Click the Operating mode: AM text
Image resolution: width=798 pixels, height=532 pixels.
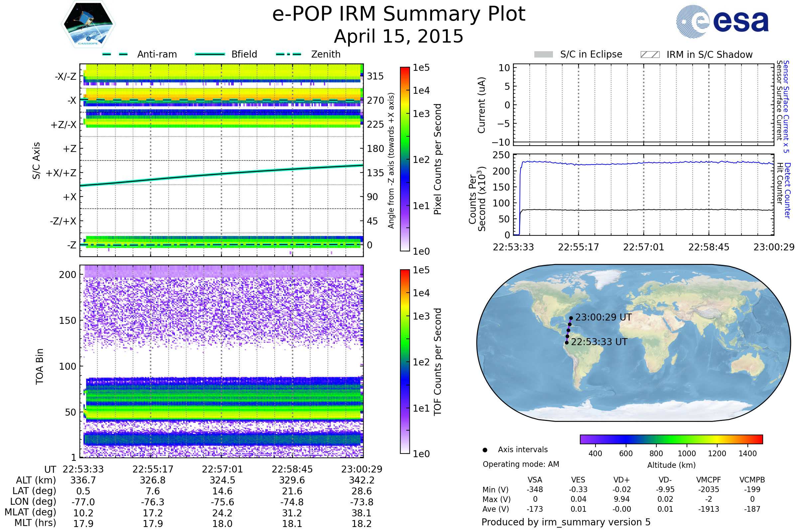click(521, 464)
